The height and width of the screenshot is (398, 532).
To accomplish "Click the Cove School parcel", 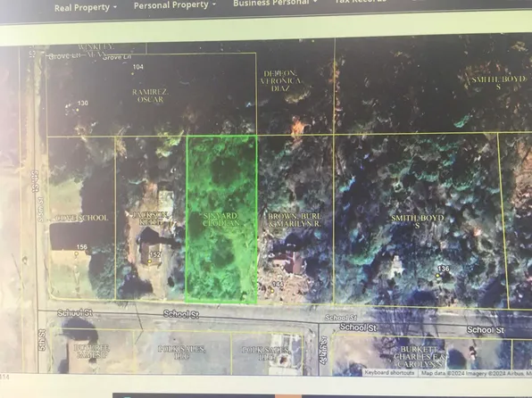I will pyautogui.click(x=81, y=218).
